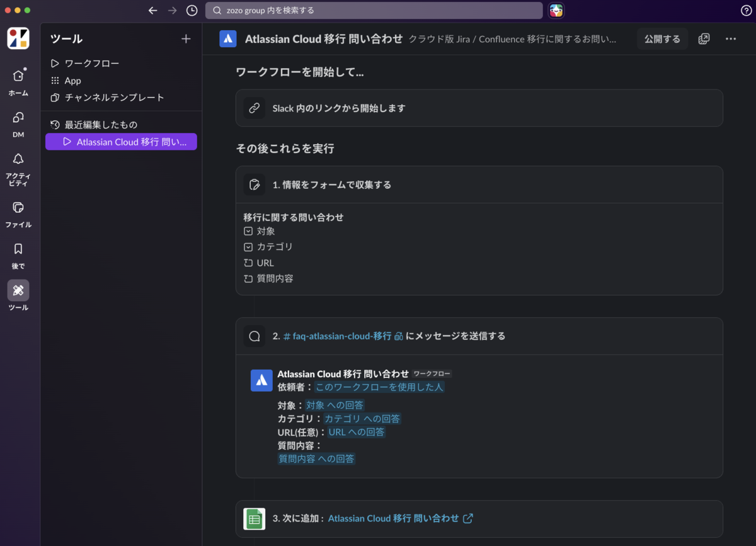756x546 pixels.
Task: Click URL への回答 variable
Action: [356, 432]
